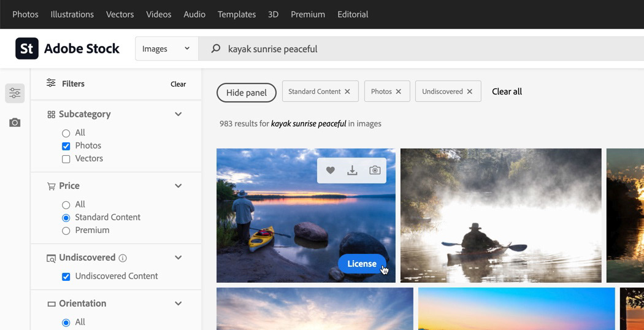Viewport: 644px width, 330px height.
Task: Open the Photos top menu
Action: click(x=26, y=14)
